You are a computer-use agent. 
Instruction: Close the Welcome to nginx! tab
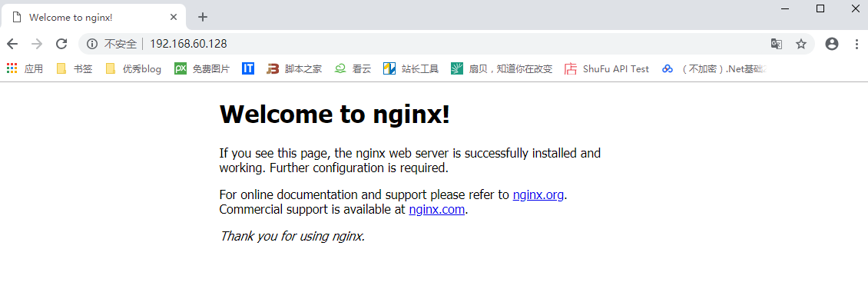(174, 17)
